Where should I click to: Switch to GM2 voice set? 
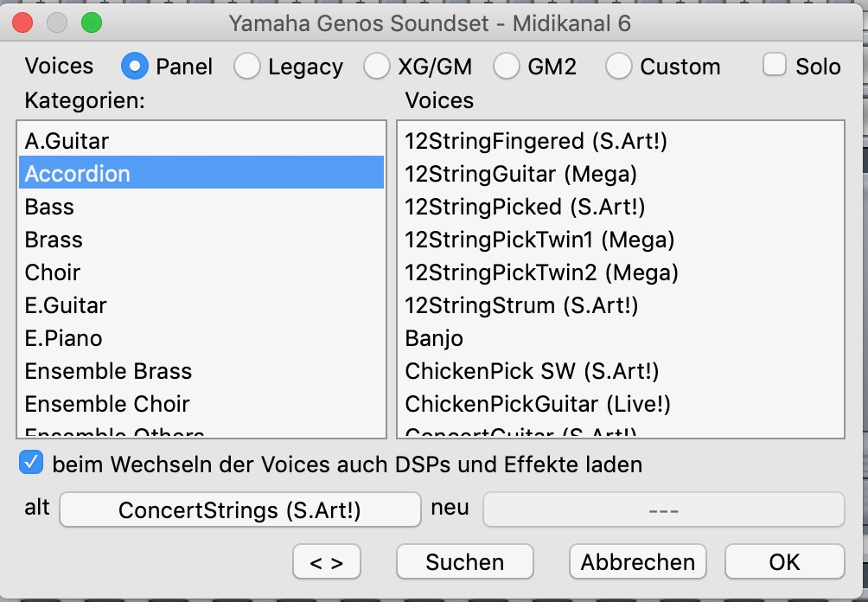(x=507, y=67)
